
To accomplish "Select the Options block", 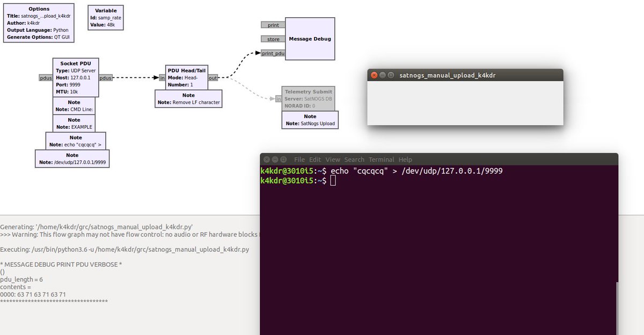I will (39, 24).
